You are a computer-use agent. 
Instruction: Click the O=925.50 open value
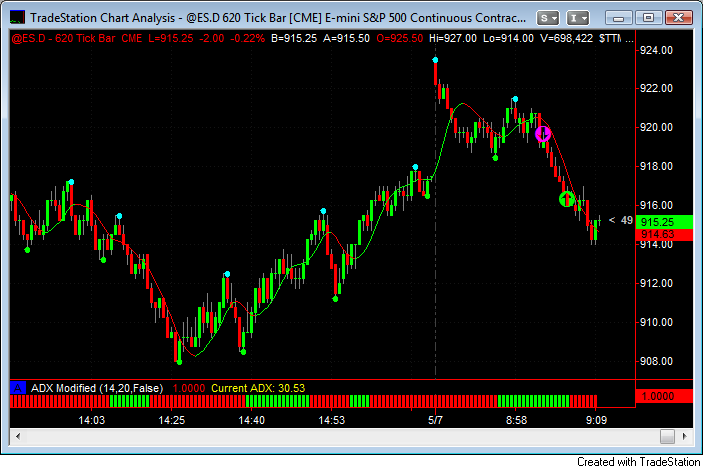399,39
